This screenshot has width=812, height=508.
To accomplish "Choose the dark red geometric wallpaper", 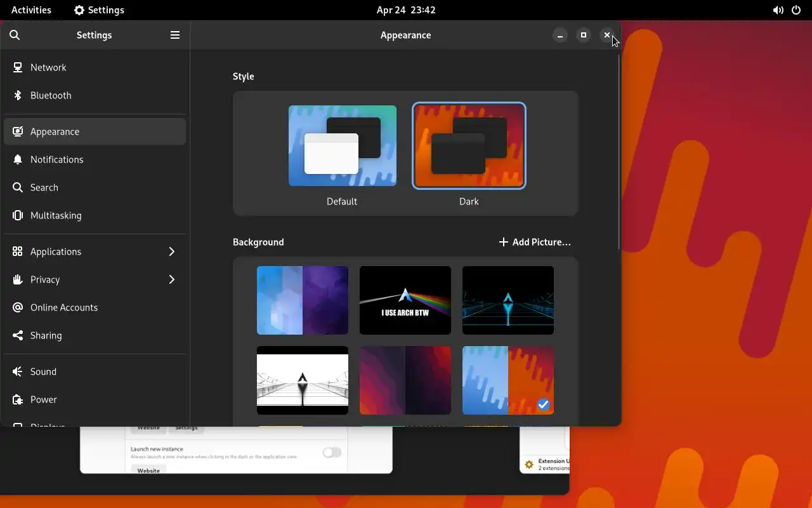I will 405,380.
